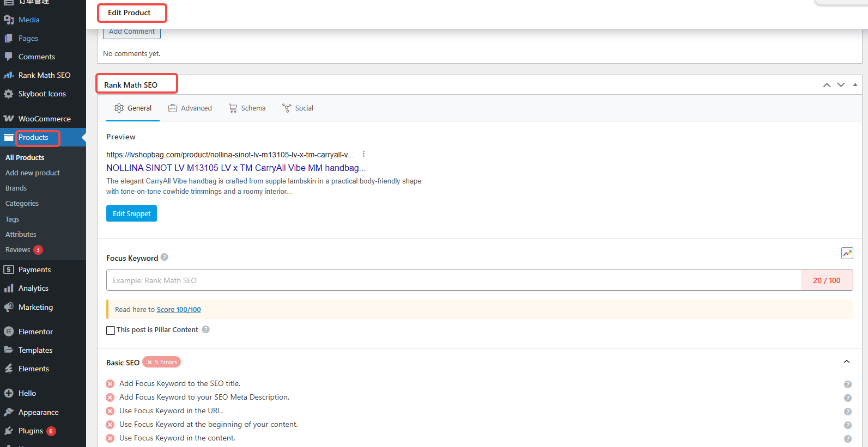Click help icon for SEO title error
The height and width of the screenshot is (447, 868).
coord(847,384)
